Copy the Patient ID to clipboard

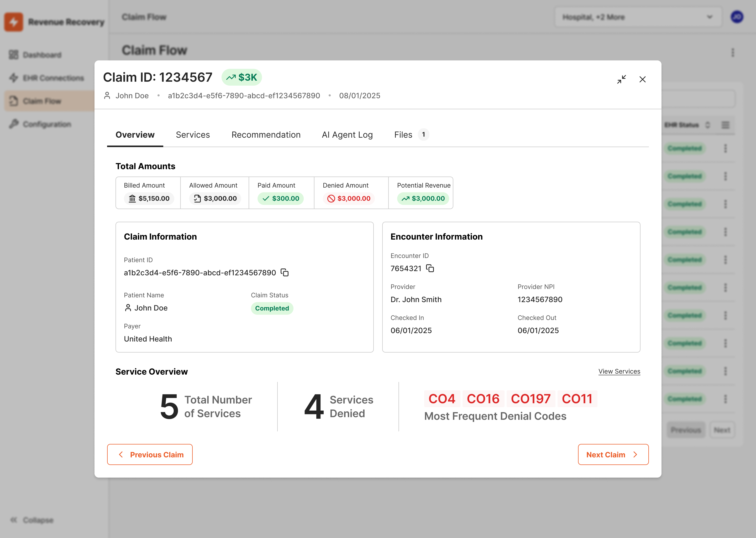coord(285,273)
